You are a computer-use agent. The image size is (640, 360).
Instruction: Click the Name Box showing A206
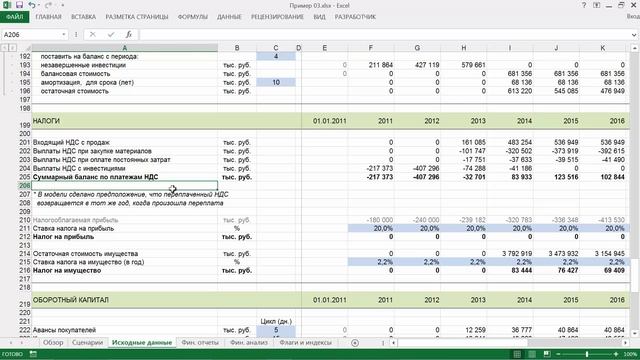pyautogui.click(x=31, y=35)
